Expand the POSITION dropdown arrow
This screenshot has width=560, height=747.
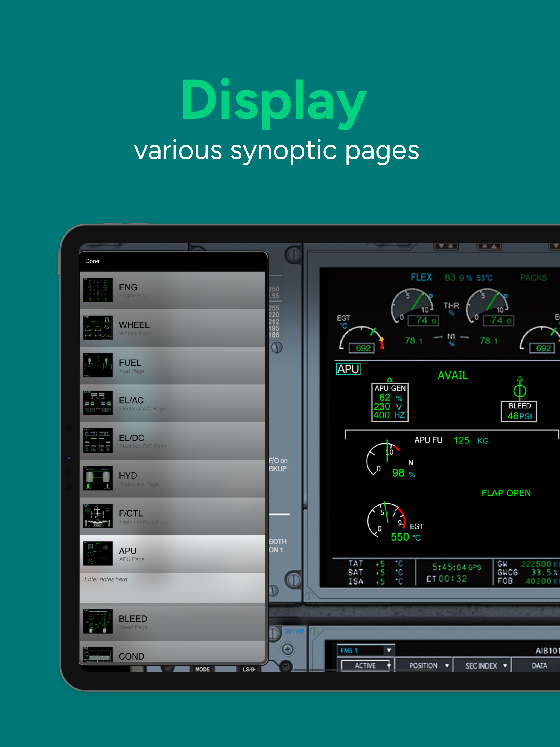pos(447,666)
